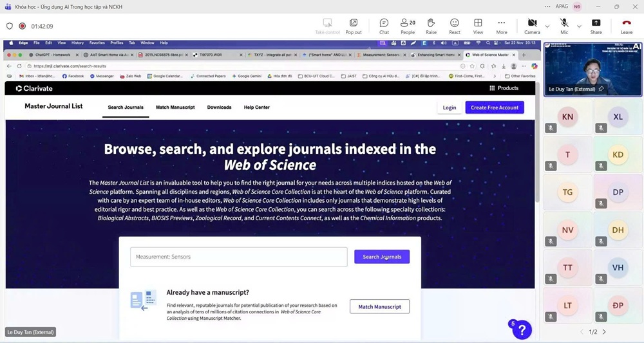Click the Create Free Account button

[x=494, y=107]
